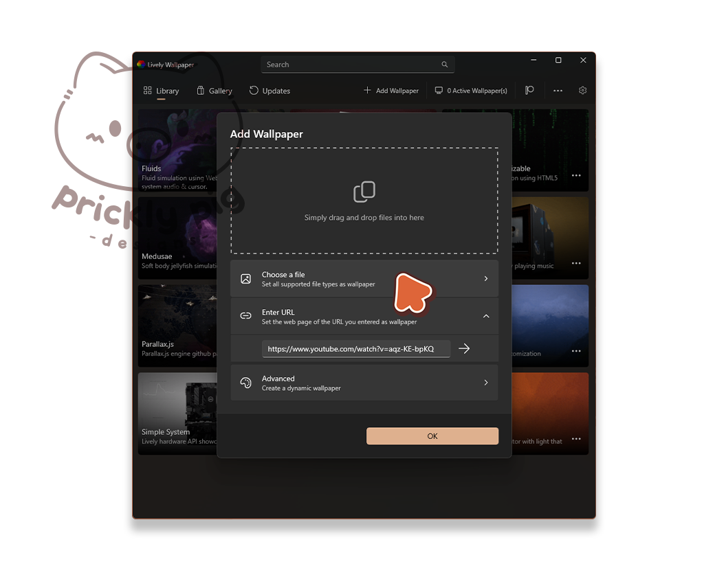Open the Library tab

coord(161,91)
